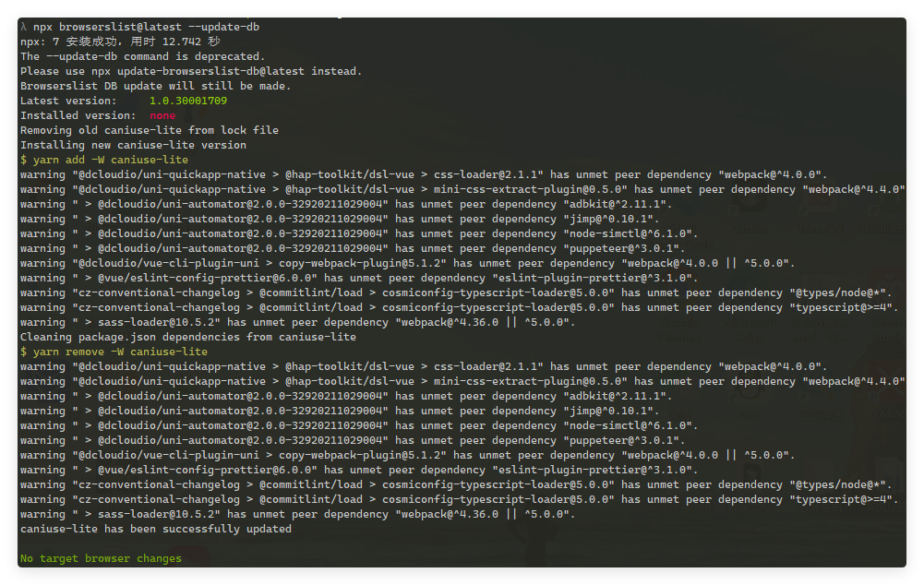
Task: Click 'Installing new caniuse-lite version' line
Action: (133, 145)
